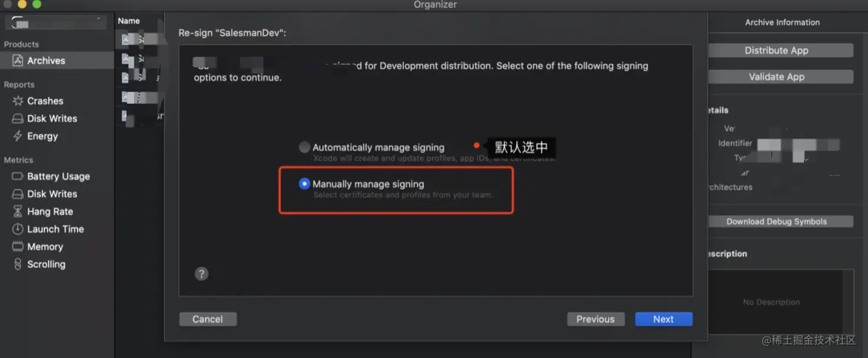The height and width of the screenshot is (358, 868).
Task: Click Download Debug Symbols button
Action: coord(776,222)
